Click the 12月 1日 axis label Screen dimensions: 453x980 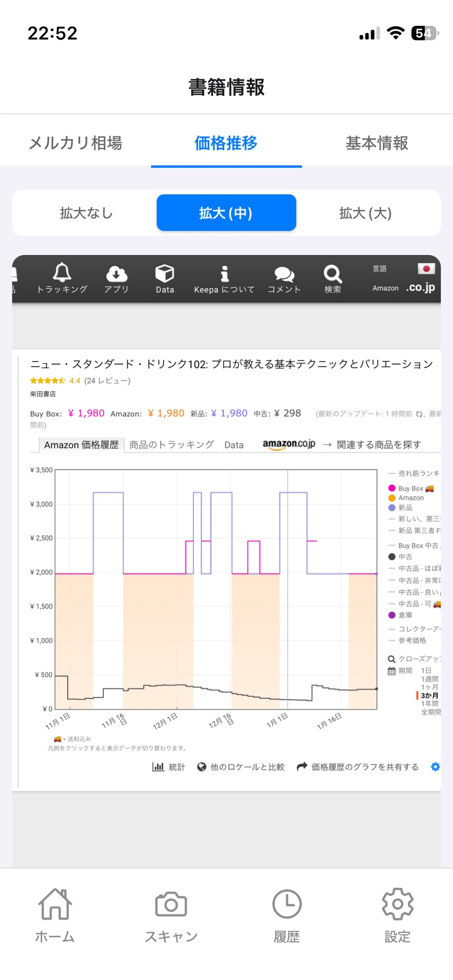point(166,721)
